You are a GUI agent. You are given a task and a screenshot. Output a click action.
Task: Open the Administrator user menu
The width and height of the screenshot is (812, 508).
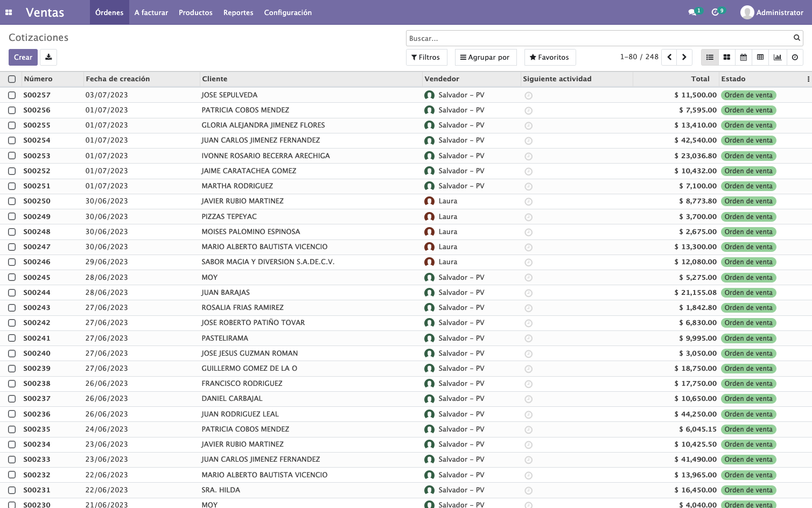point(772,12)
